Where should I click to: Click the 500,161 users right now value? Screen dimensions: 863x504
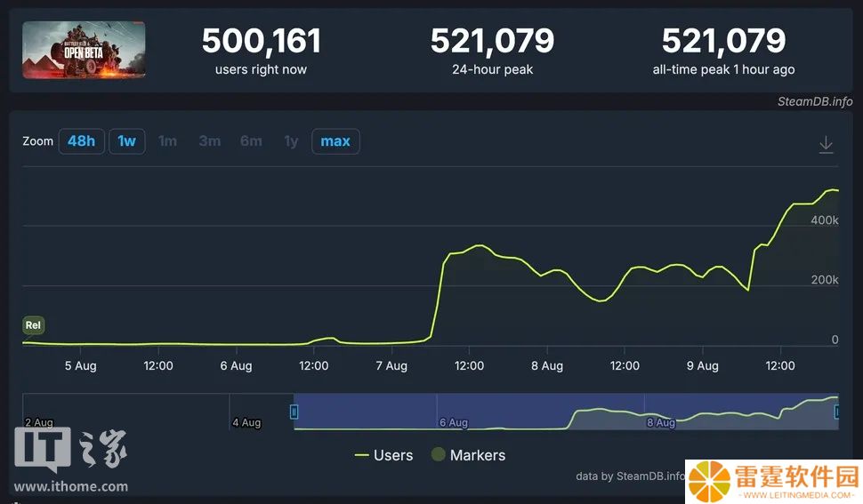click(x=262, y=41)
